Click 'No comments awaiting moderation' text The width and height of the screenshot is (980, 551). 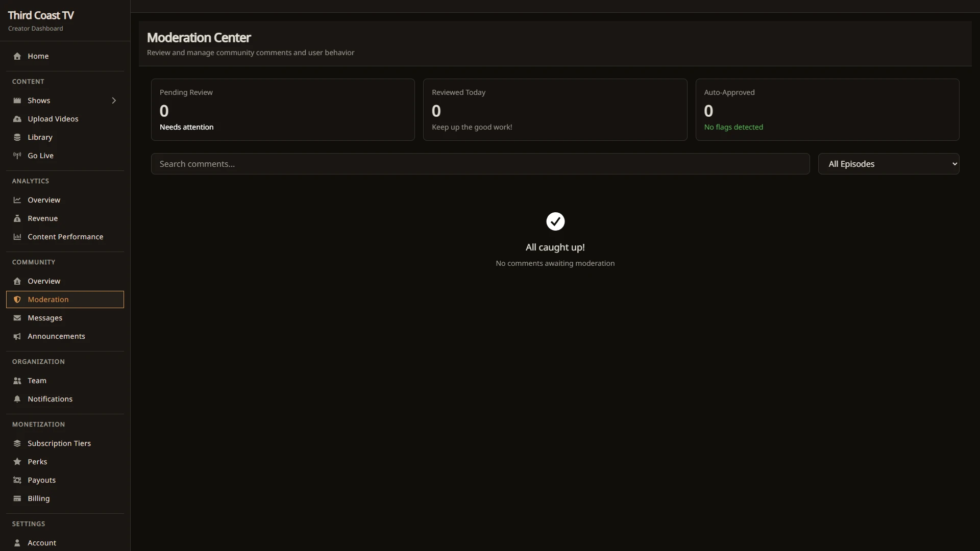point(555,263)
